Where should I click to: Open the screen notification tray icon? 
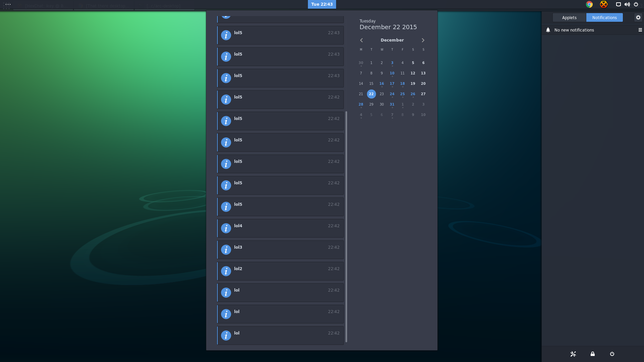(618, 4)
